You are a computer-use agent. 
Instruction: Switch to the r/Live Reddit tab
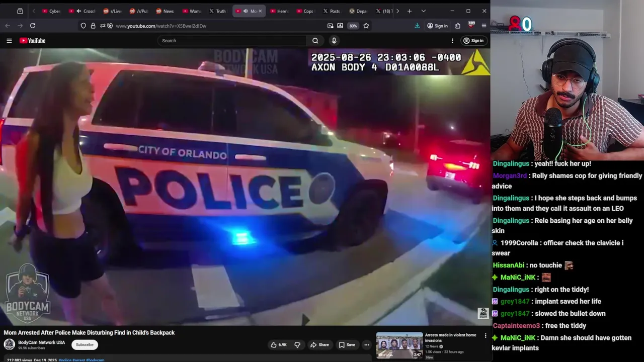pyautogui.click(x=112, y=11)
